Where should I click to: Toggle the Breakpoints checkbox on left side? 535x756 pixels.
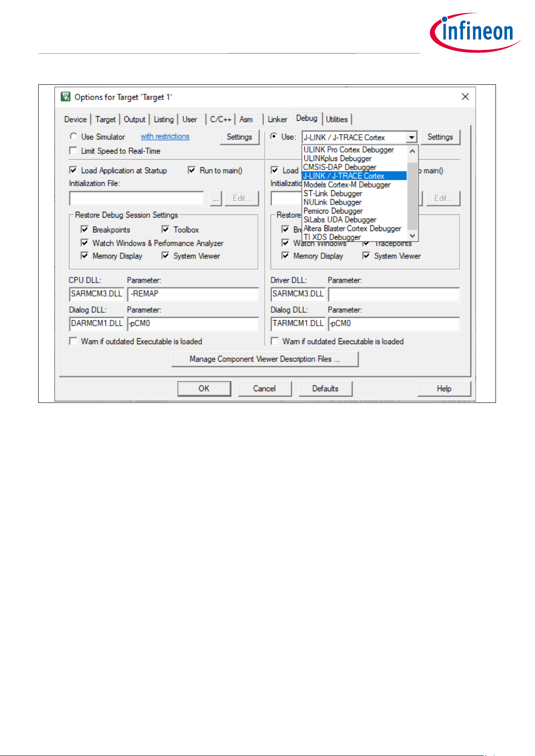[x=84, y=230]
